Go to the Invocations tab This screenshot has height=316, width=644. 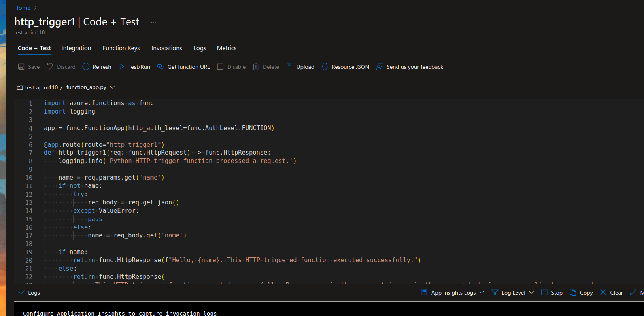pos(166,48)
